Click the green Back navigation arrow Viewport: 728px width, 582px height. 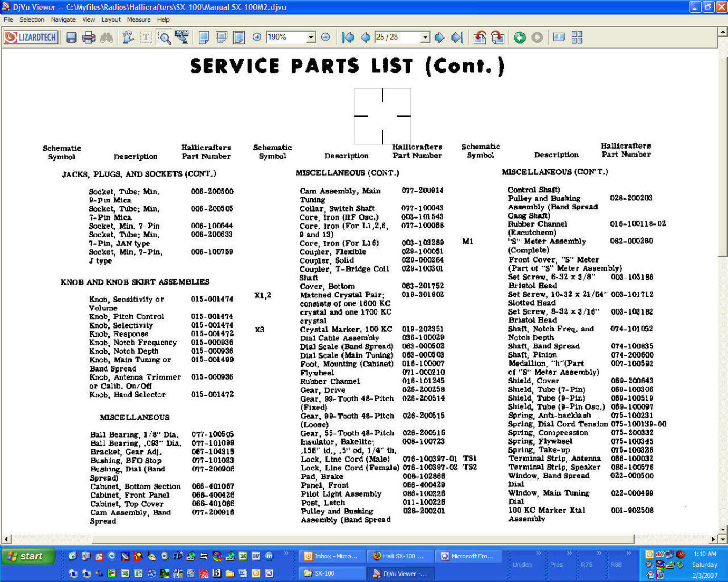520,37
